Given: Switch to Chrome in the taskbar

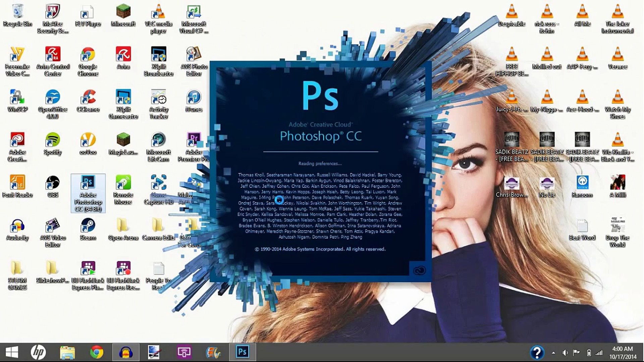Looking at the screenshot, I should click(x=97, y=352).
